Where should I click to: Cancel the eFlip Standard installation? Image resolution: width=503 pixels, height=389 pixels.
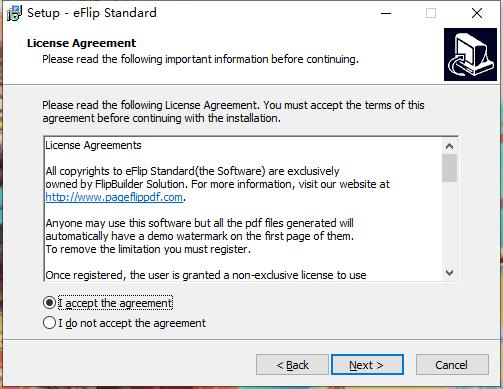(x=452, y=365)
